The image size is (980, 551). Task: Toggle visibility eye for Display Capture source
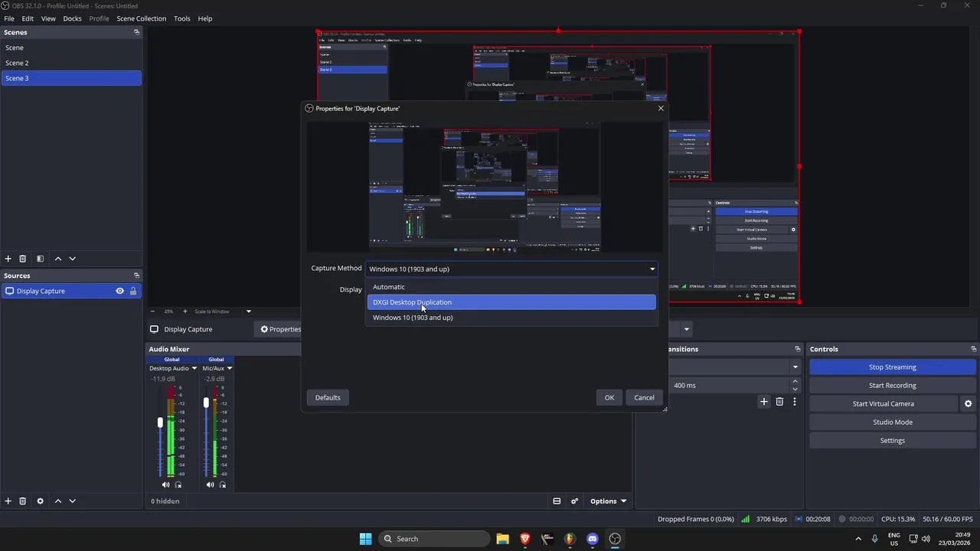[x=119, y=291]
